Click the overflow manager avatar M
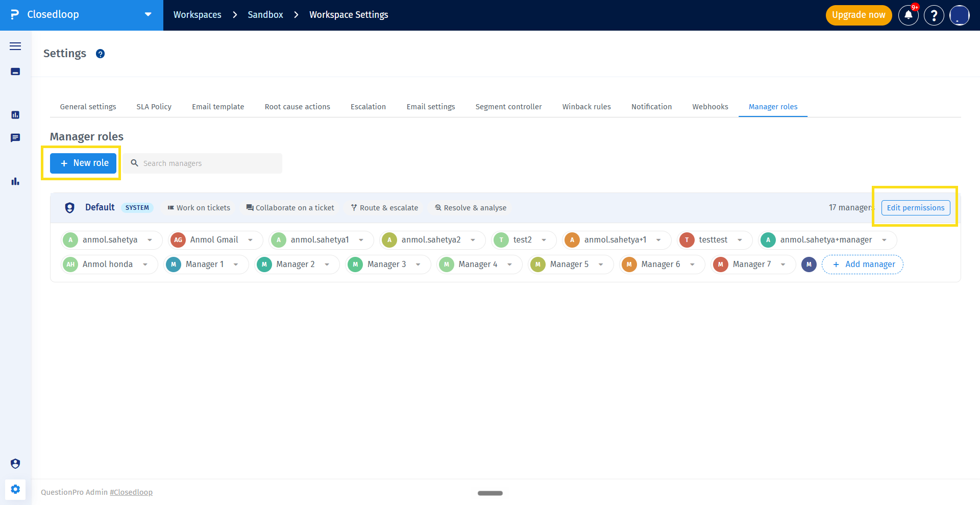 809,264
